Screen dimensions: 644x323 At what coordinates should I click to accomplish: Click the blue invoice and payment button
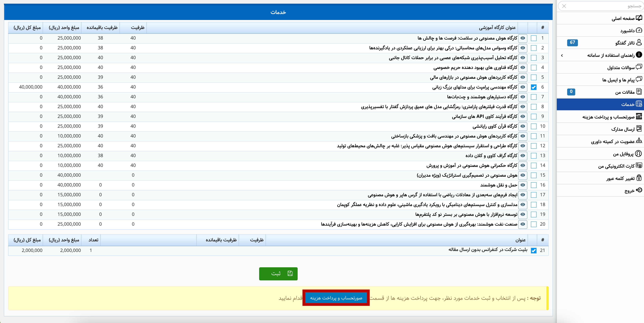click(336, 298)
